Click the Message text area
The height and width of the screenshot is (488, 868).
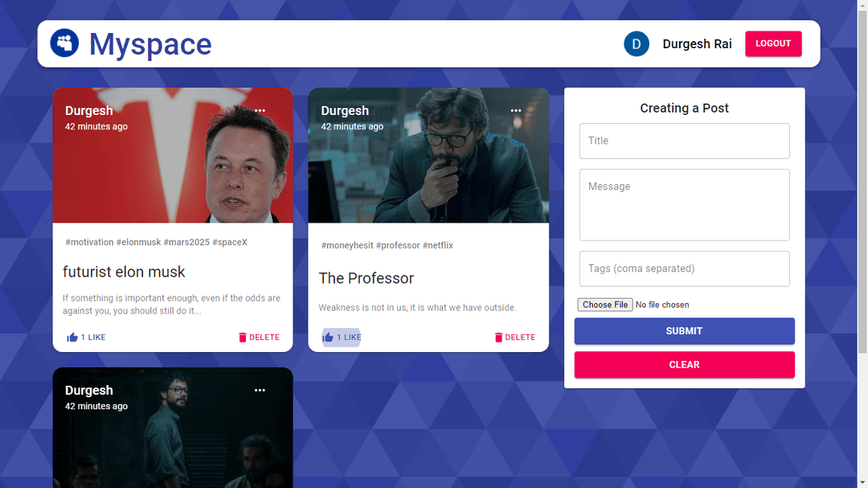pyautogui.click(x=684, y=204)
